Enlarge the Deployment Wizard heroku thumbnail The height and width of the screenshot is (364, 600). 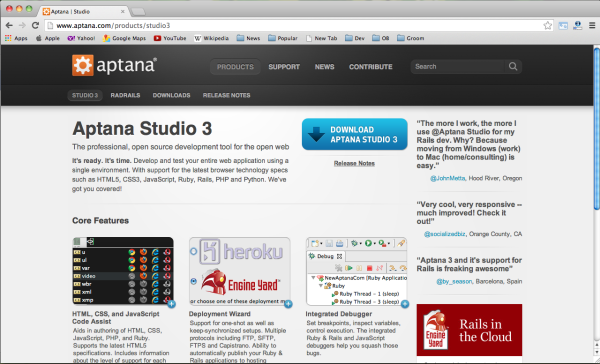point(240,271)
